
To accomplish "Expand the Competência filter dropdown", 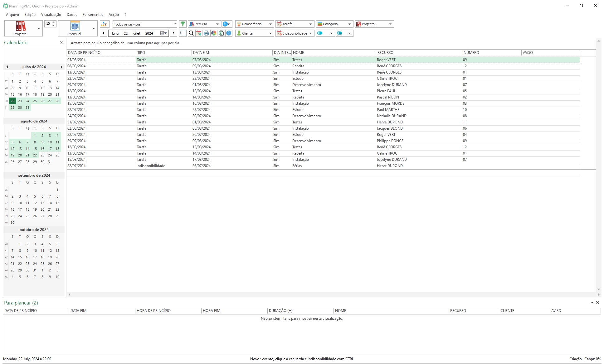I will pos(270,24).
